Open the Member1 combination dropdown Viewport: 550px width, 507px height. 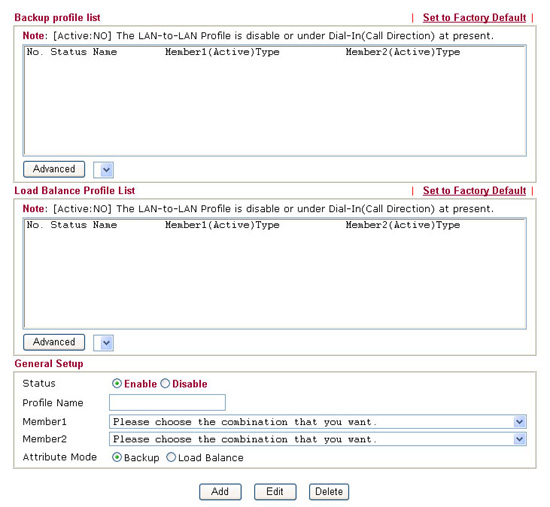coord(318,421)
